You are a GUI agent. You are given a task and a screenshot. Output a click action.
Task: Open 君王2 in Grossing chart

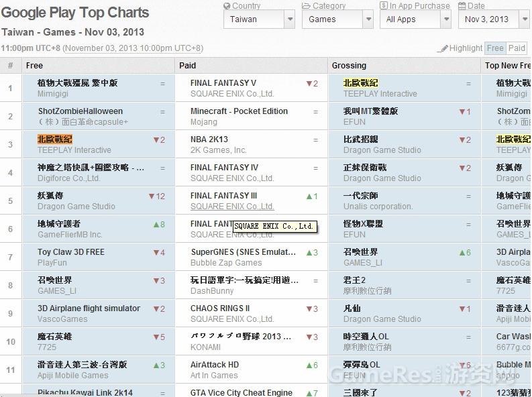pos(354,280)
